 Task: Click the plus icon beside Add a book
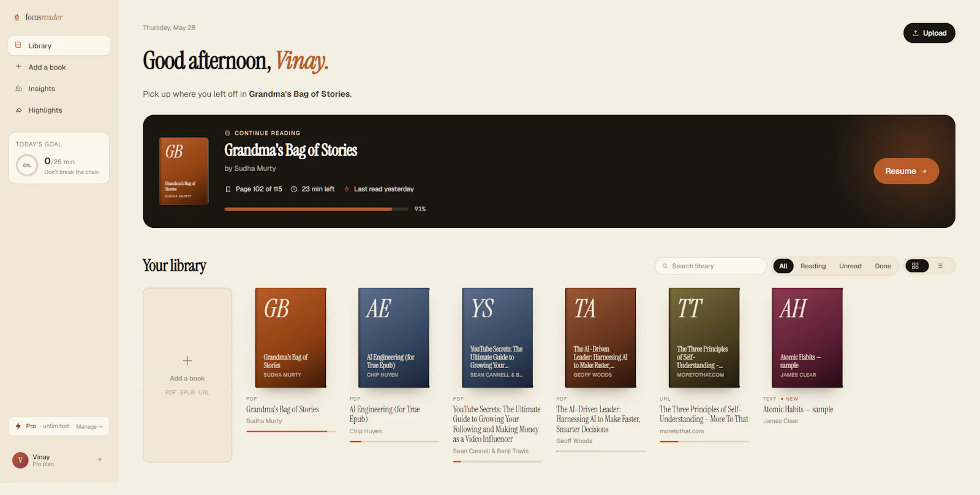pyautogui.click(x=18, y=67)
